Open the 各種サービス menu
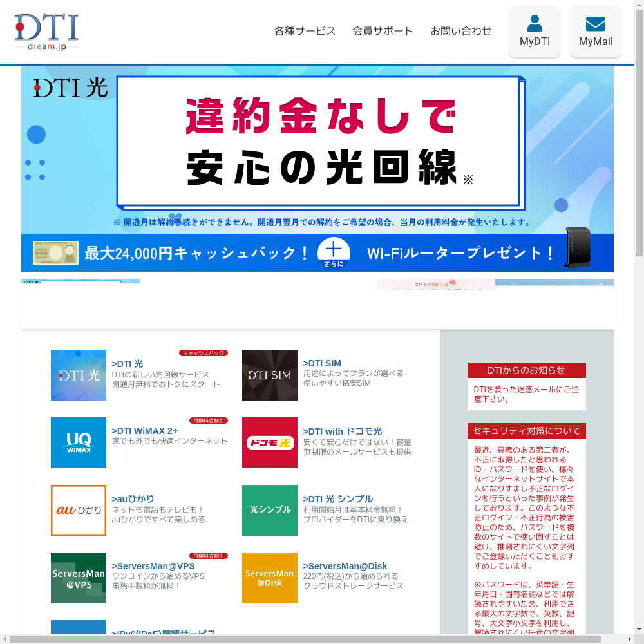Image resolution: width=644 pixels, height=644 pixels. [305, 31]
